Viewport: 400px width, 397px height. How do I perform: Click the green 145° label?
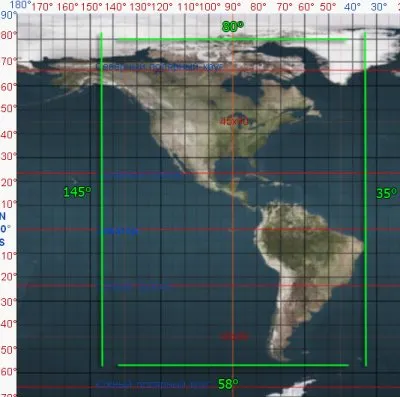pos(77,192)
